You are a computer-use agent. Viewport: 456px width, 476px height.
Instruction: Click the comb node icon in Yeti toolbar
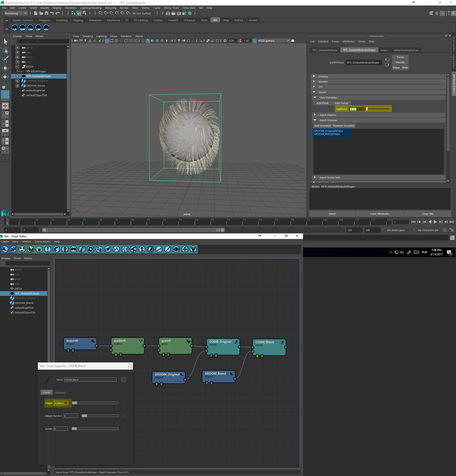point(82,249)
